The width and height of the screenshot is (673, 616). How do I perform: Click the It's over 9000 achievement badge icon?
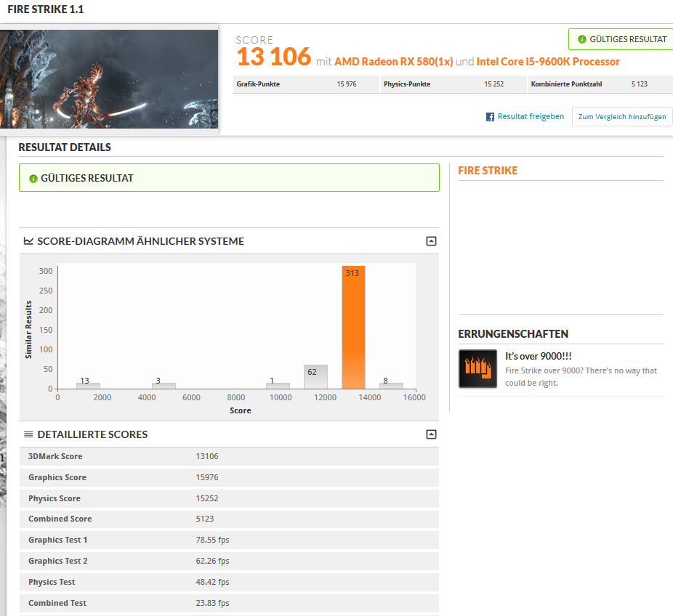pos(477,369)
